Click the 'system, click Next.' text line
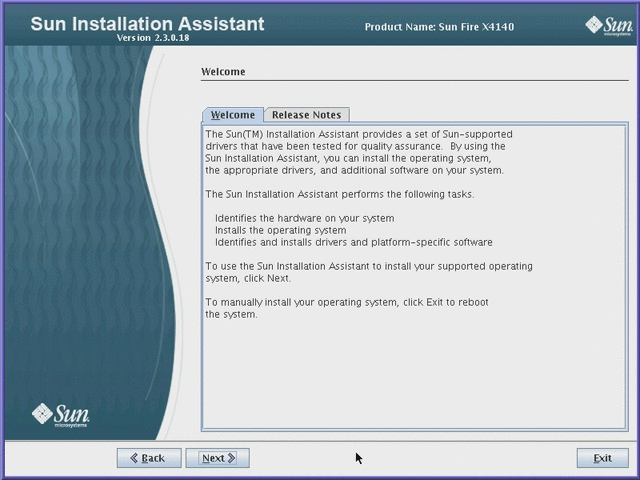The image size is (640, 480). tap(248, 278)
